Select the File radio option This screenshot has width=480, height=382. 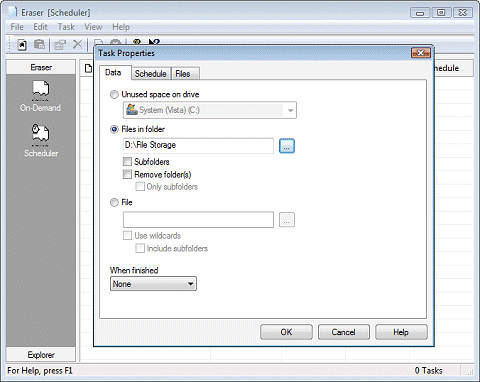click(114, 202)
